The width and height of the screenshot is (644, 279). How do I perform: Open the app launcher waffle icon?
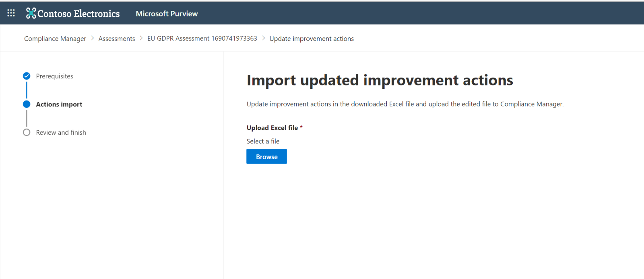coord(11,13)
